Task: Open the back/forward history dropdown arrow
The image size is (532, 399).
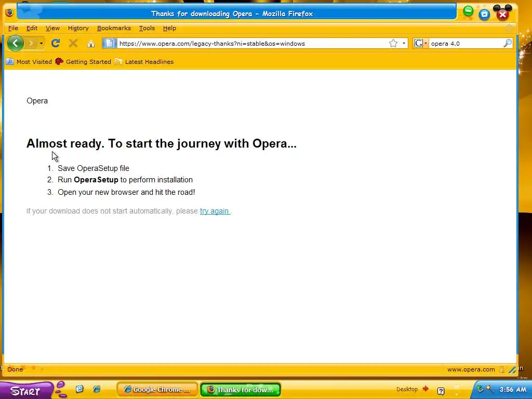Action: click(x=41, y=44)
